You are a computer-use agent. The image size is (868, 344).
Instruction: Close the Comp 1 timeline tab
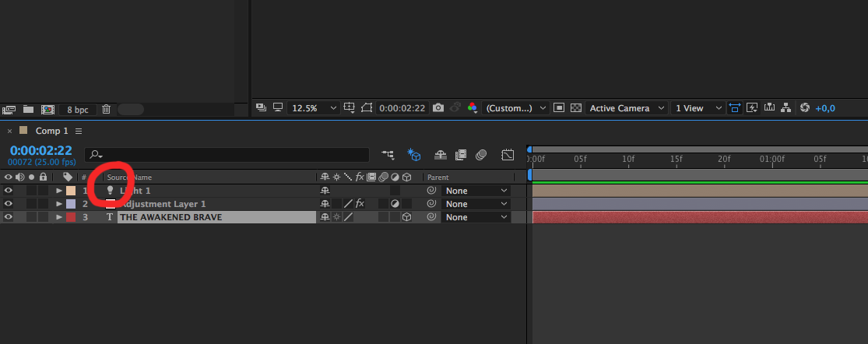pyautogui.click(x=9, y=131)
